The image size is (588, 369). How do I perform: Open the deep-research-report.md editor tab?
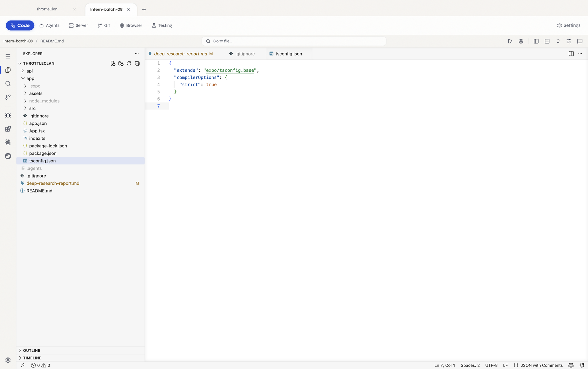tap(181, 54)
